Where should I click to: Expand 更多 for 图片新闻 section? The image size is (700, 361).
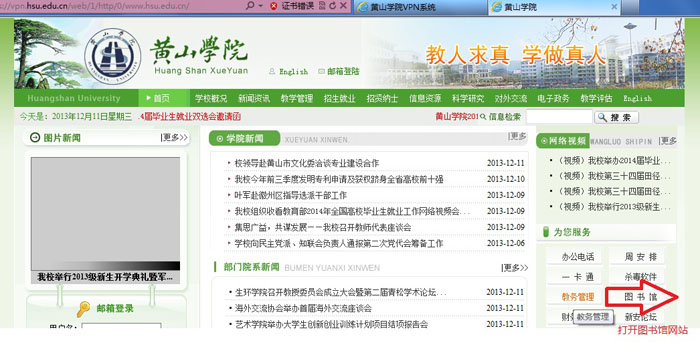pyautogui.click(x=174, y=137)
